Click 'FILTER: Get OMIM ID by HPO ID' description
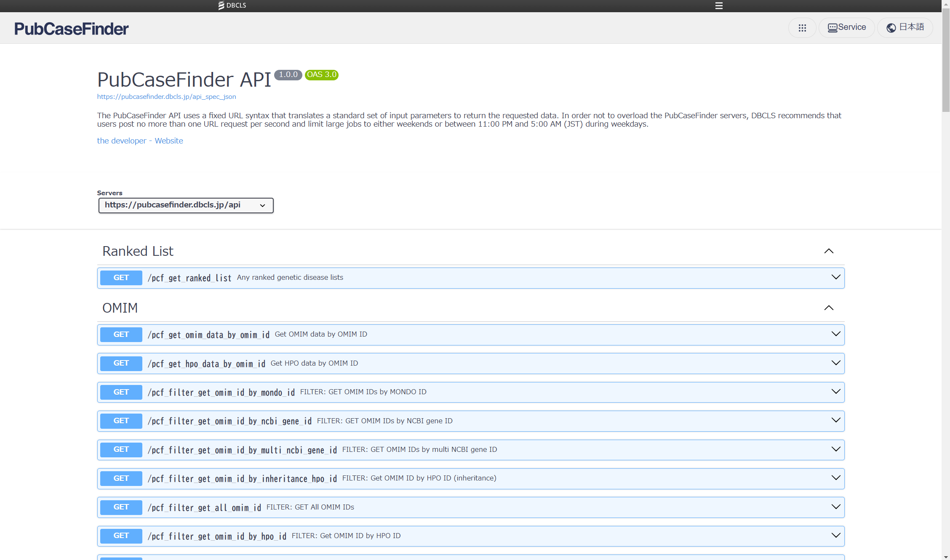This screenshot has height=560, width=950. point(346,536)
